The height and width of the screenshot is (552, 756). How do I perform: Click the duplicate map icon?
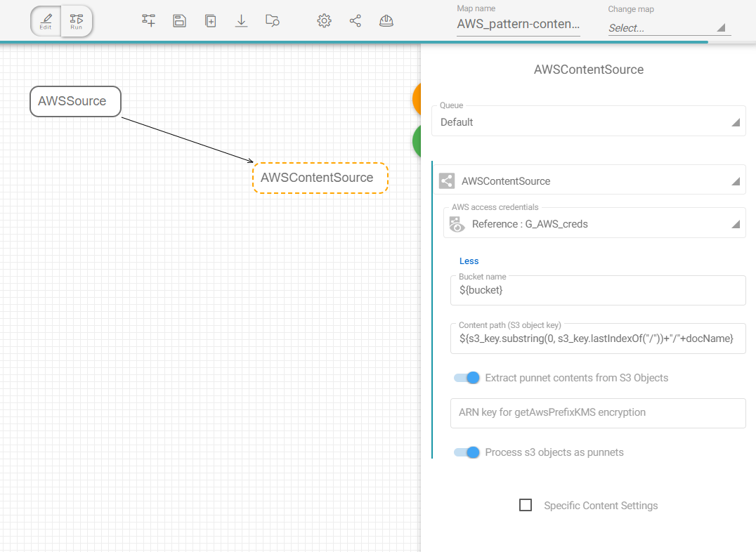click(x=210, y=21)
